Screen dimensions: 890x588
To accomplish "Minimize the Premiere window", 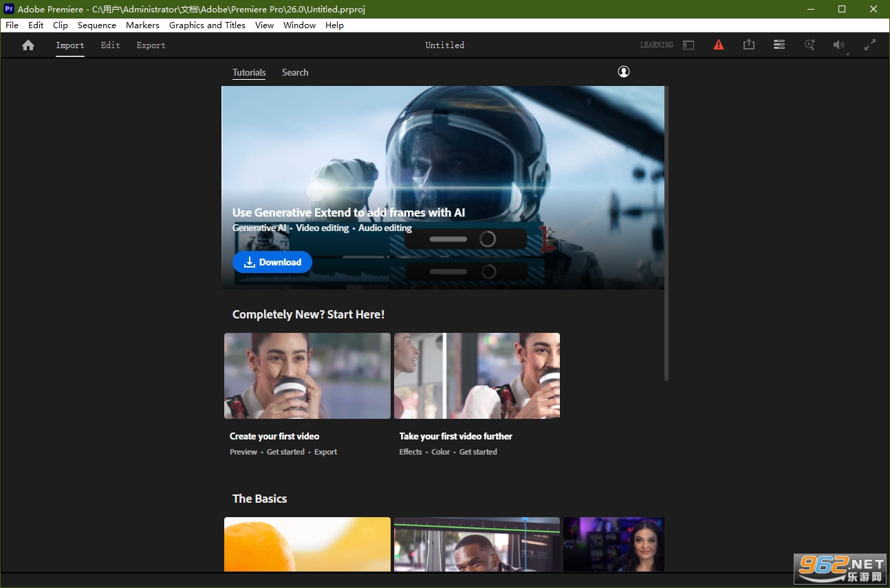I will 810,9.
